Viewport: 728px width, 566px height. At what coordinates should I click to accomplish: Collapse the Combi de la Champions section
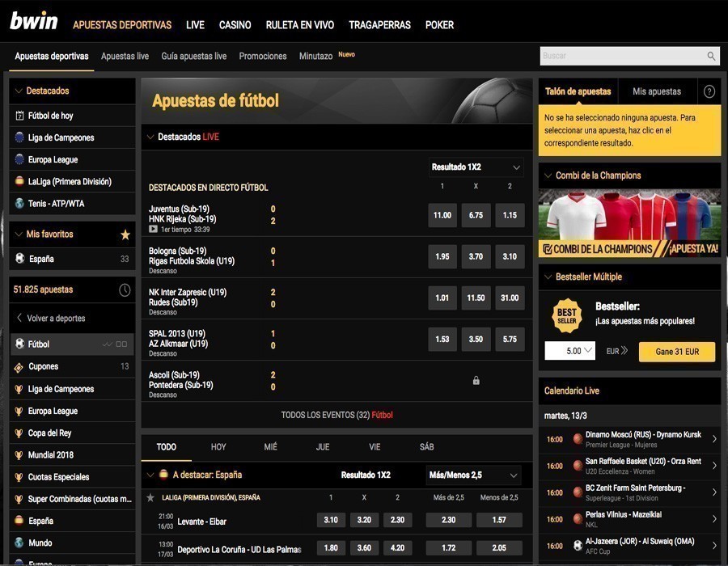548,174
